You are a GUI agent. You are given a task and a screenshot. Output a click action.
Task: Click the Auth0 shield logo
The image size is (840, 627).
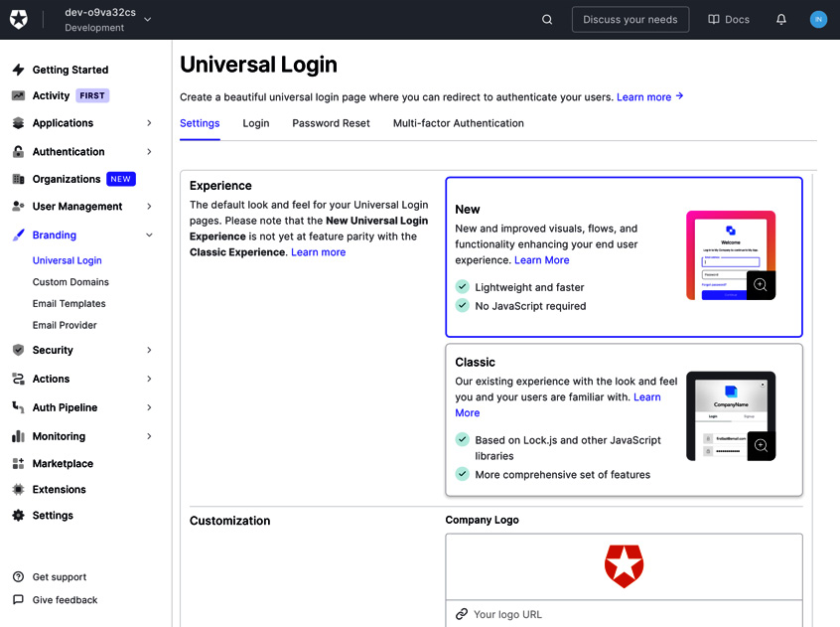coord(19,19)
